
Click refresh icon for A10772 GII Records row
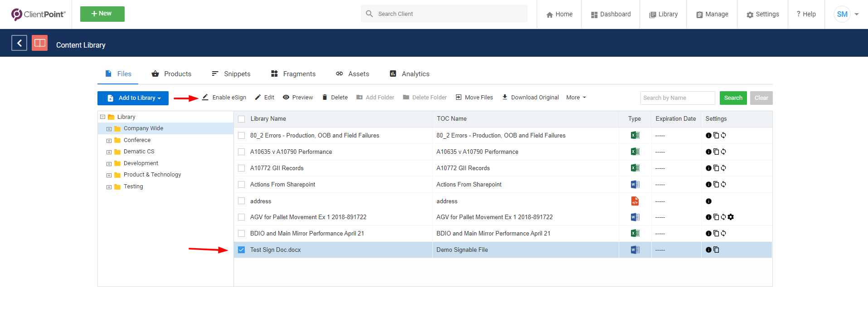tap(723, 168)
